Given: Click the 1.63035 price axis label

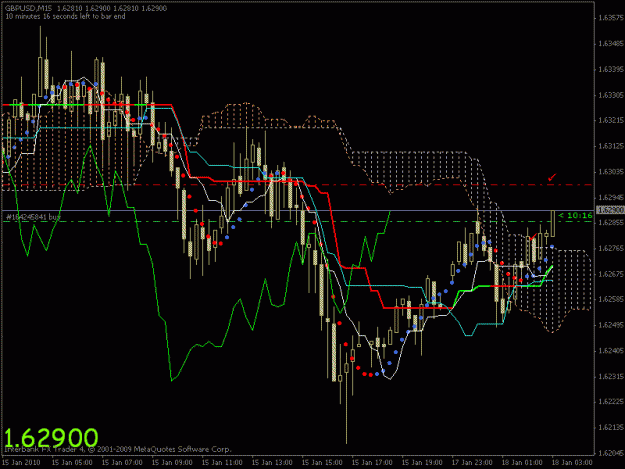Looking at the screenshot, I should 611,172.
